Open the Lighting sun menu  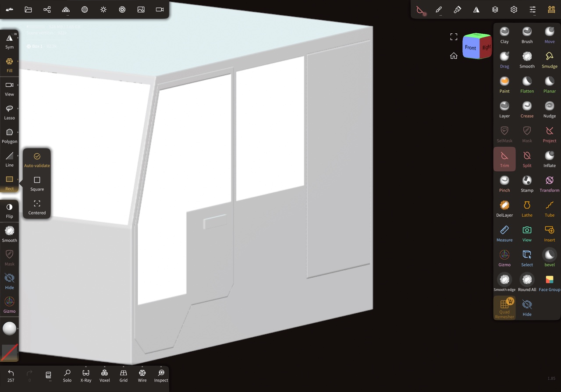point(103,9)
